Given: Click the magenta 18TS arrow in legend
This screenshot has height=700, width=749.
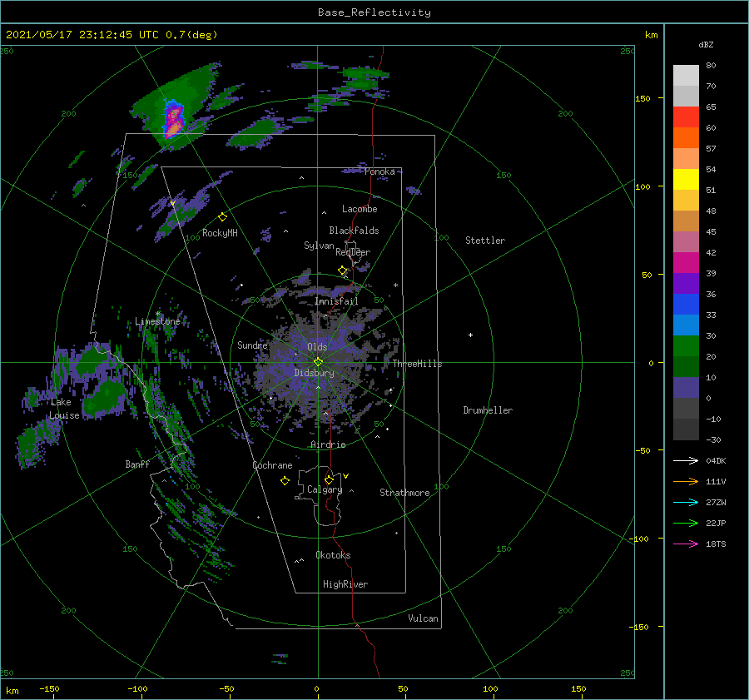Looking at the screenshot, I should [686, 544].
